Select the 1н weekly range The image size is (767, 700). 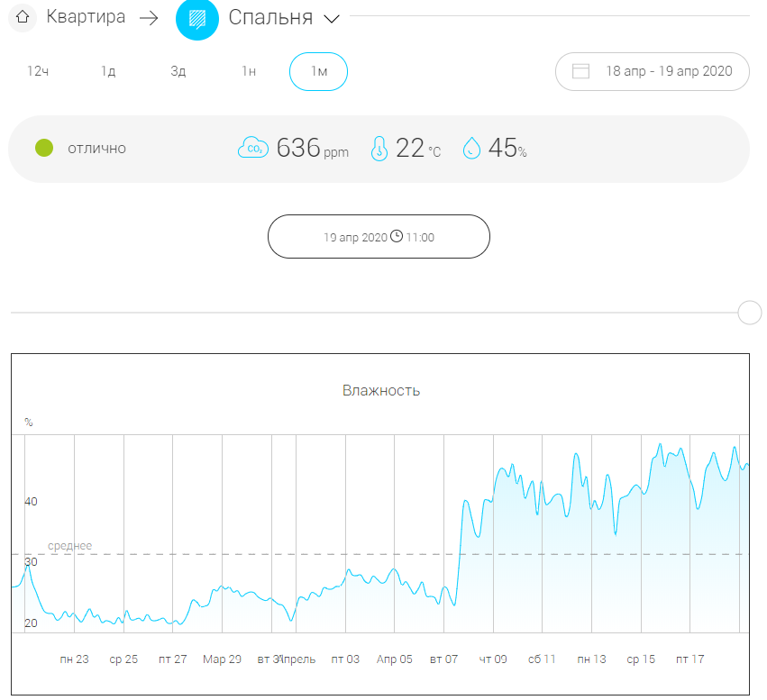(249, 72)
